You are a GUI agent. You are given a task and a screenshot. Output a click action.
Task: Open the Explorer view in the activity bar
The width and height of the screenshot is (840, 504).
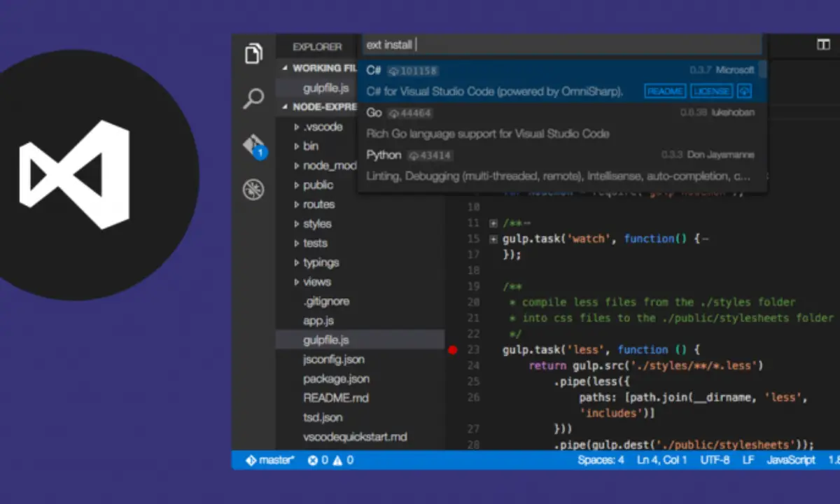coord(253,54)
